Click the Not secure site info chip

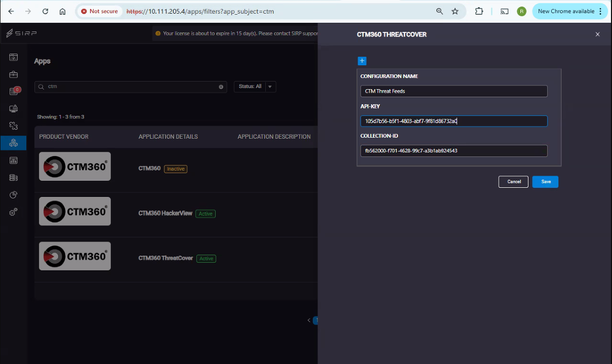point(100,11)
